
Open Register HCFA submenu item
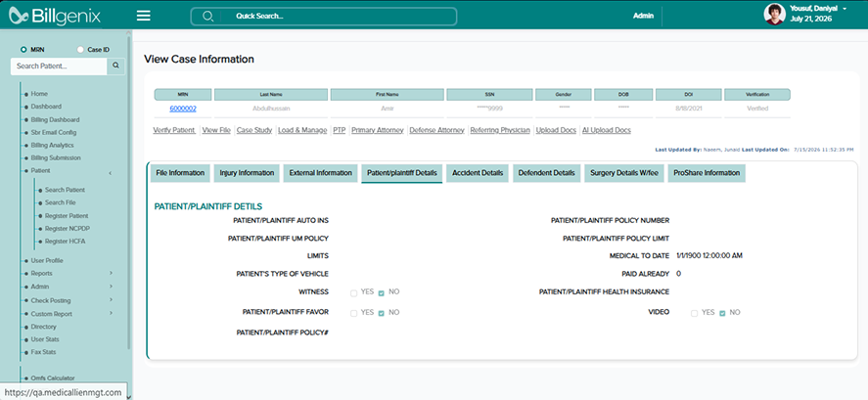[65, 242]
